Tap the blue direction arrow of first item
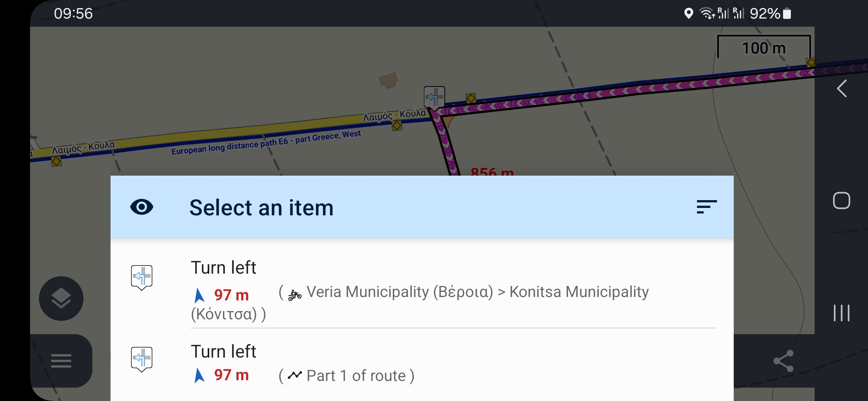Image resolution: width=868 pixels, height=401 pixels. tap(199, 296)
